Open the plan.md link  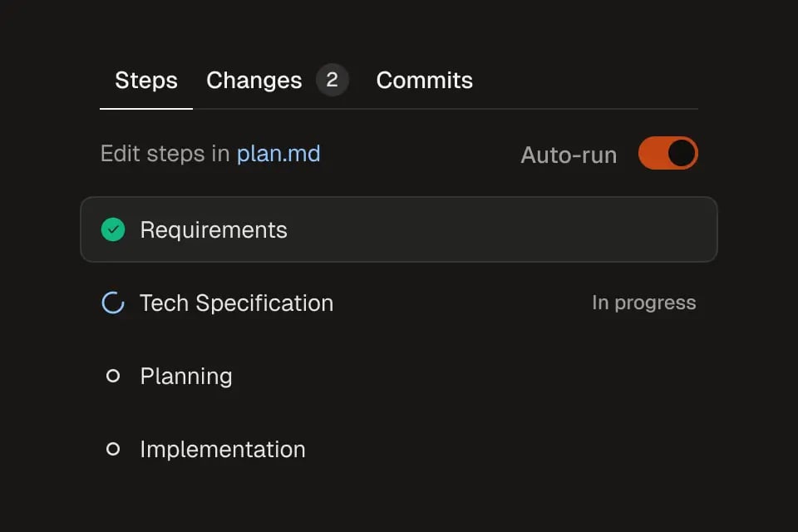coord(278,154)
